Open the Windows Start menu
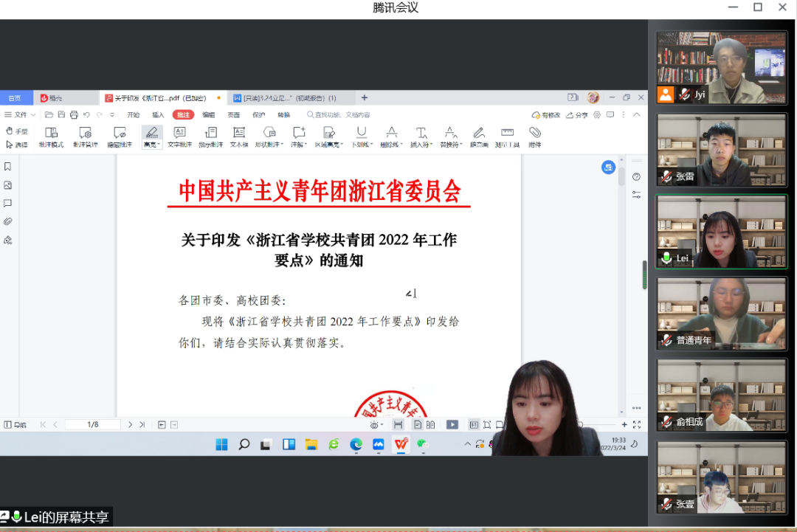 221,445
